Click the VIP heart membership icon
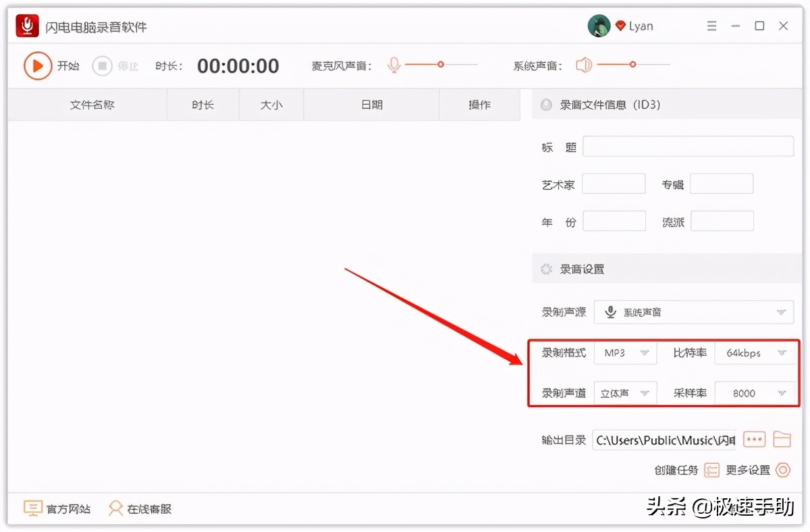This screenshot has width=810, height=532. (622, 26)
